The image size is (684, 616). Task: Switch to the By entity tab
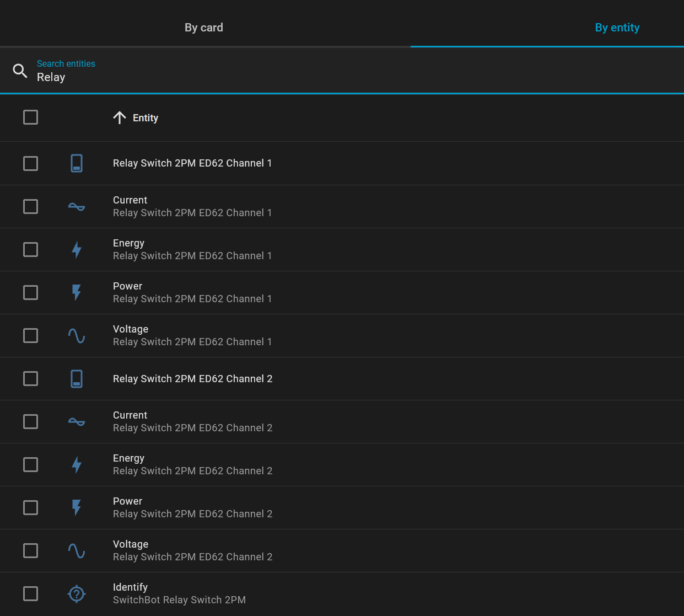(x=617, y=28)
